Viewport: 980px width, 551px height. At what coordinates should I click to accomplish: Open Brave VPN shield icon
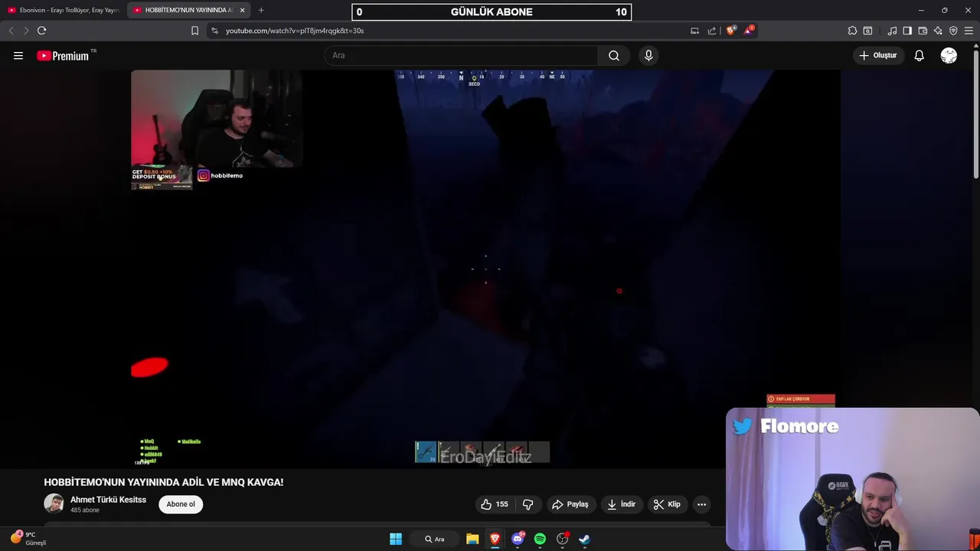click(953, 31)
